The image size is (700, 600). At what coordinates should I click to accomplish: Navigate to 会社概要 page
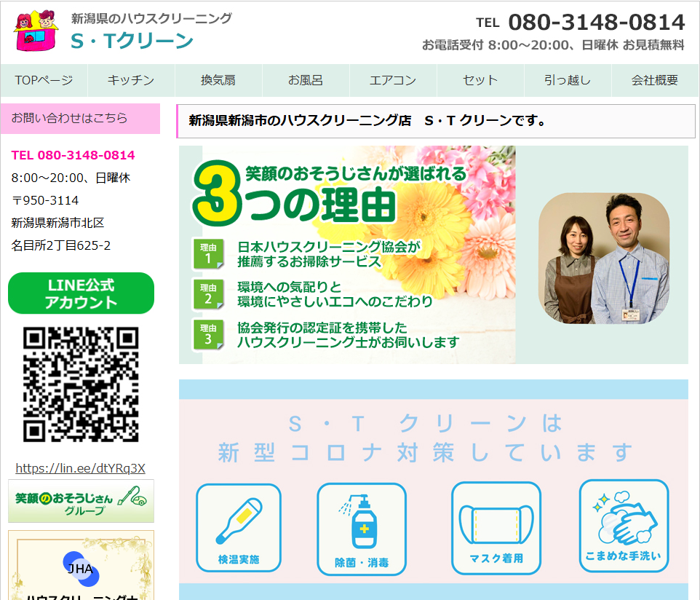point(655,80)
